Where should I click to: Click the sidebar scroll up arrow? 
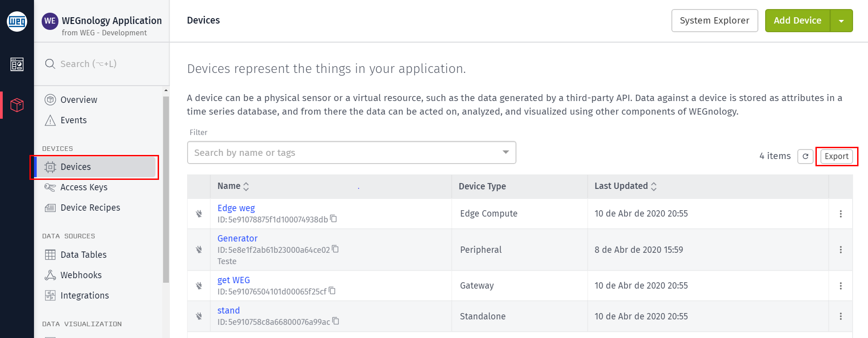click(x=166, y=91)
